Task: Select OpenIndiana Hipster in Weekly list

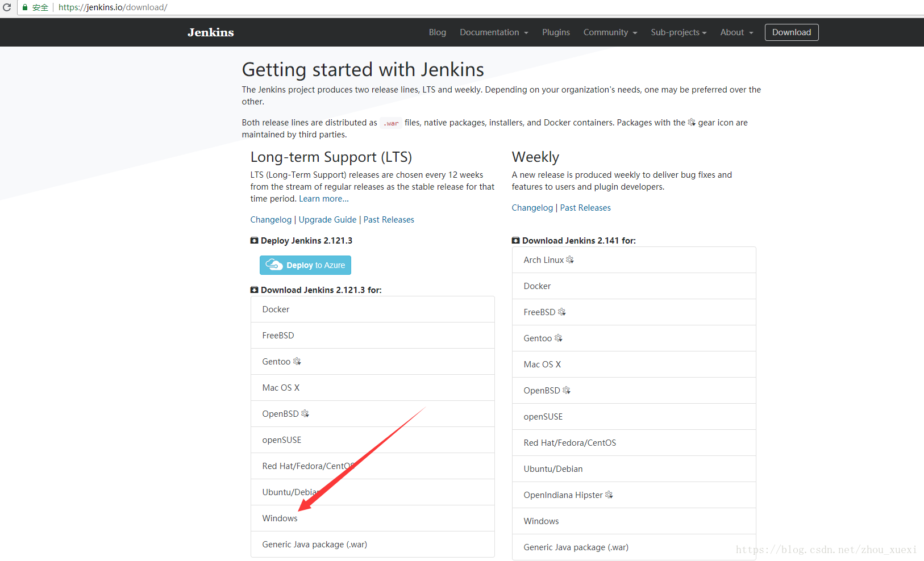Action: point(634,495)
